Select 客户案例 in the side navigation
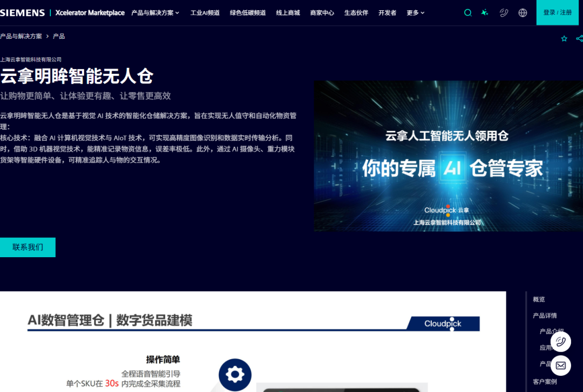This screenshot has height=392, width=583. tap(545, 381)
